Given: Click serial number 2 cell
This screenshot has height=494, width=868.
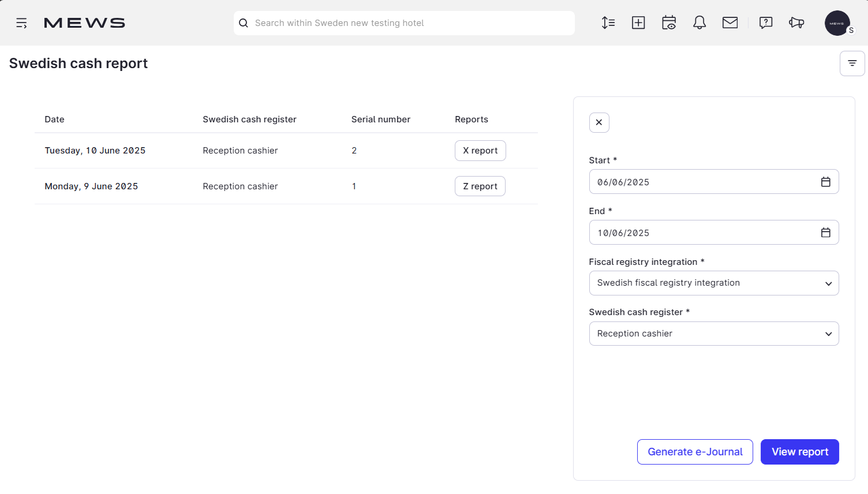Looking at the screenshot, I should 354,151.
